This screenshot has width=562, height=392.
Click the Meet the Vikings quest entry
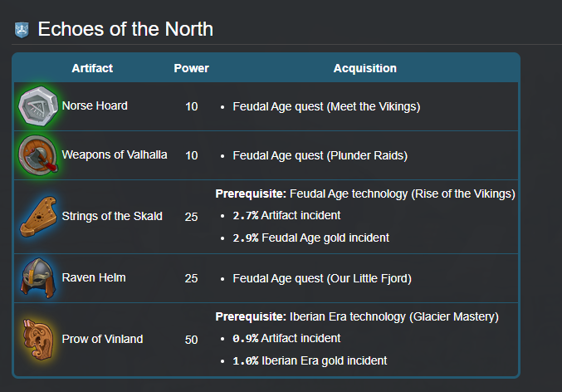(x=326, y=106)
